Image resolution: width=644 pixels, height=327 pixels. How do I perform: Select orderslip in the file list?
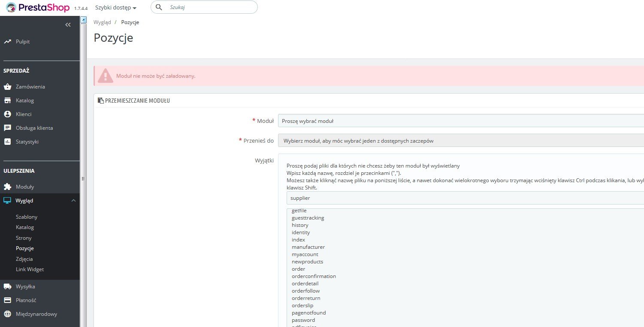tap(302, 306)
